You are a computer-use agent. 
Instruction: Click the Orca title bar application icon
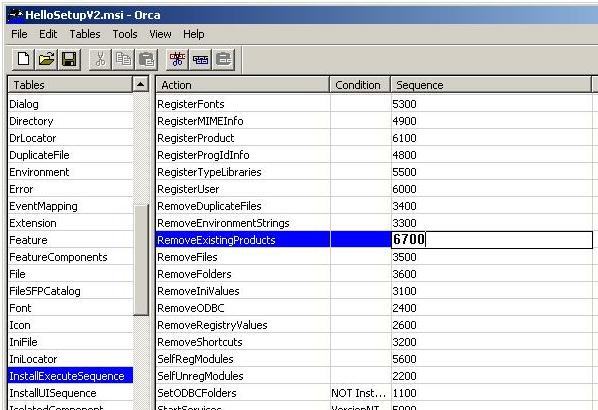(x=15, y=15)
